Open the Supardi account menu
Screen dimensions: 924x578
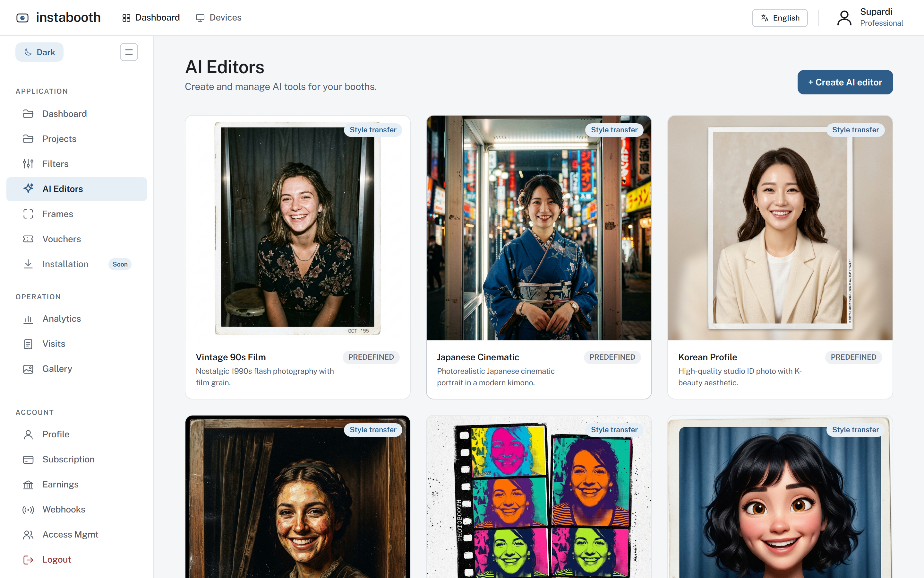pos(870,18)
